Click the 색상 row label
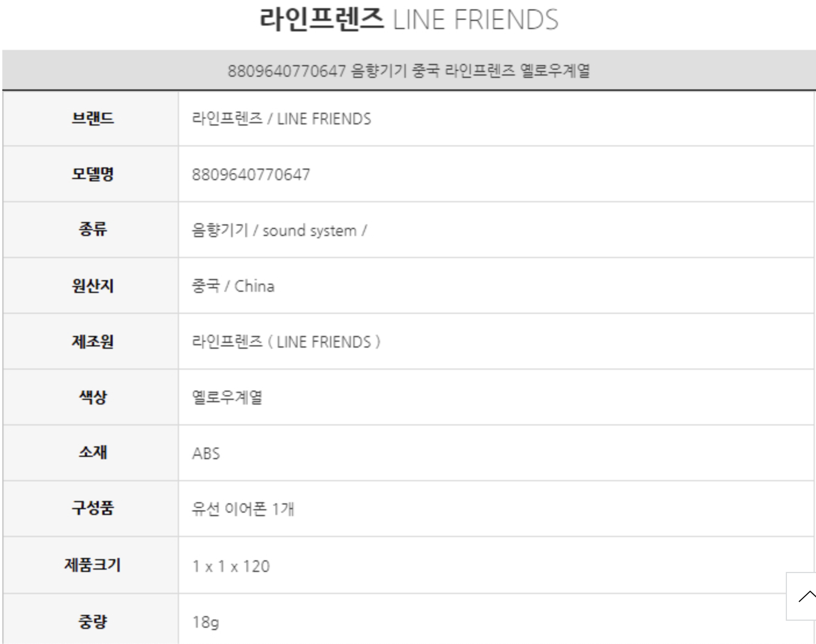 [92, 397]
